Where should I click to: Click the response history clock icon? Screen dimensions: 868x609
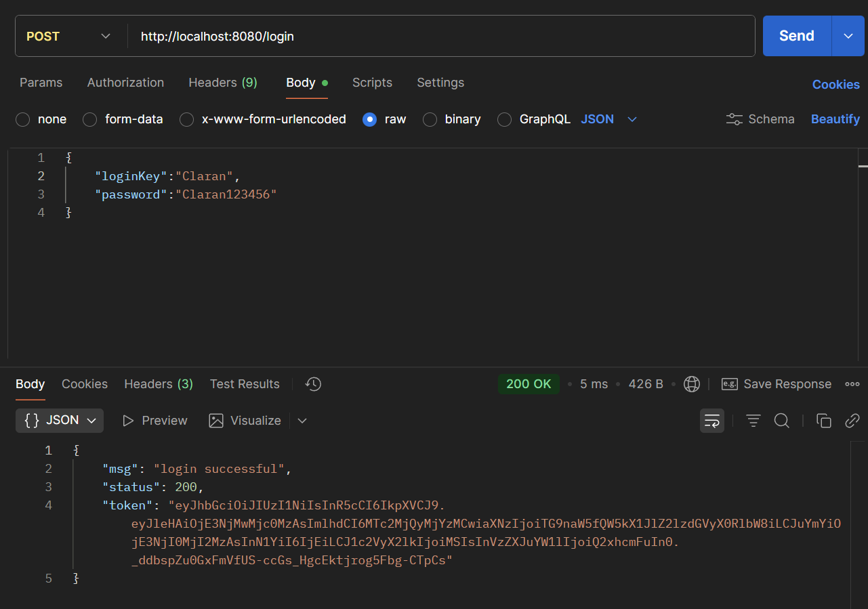[x=313, y=384]
